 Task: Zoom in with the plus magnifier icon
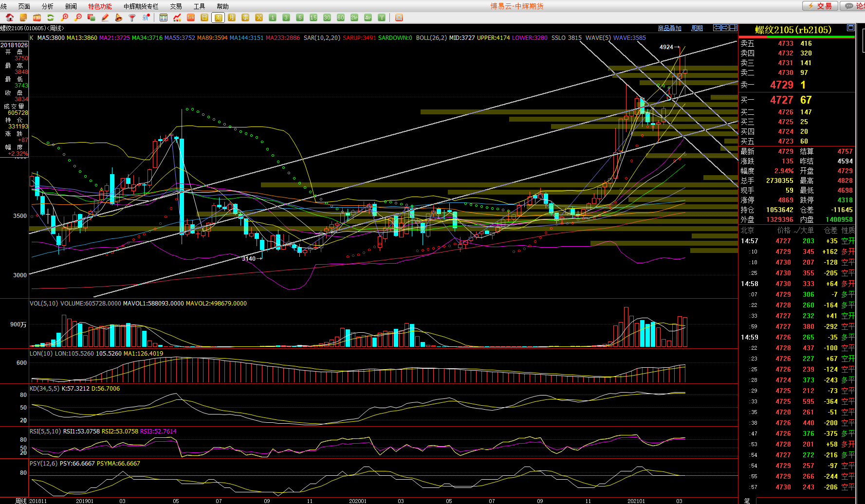click(64, 18)
